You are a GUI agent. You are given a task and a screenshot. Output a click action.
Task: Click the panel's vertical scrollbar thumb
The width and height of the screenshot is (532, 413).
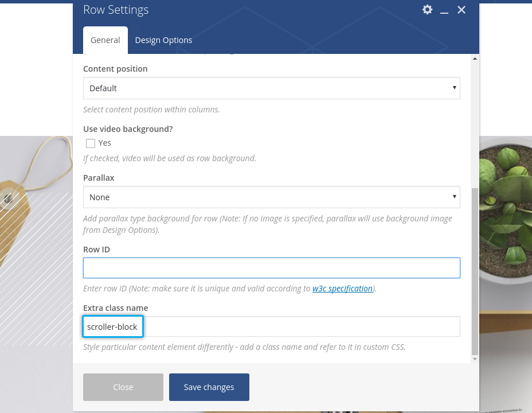tap(474, 270)
